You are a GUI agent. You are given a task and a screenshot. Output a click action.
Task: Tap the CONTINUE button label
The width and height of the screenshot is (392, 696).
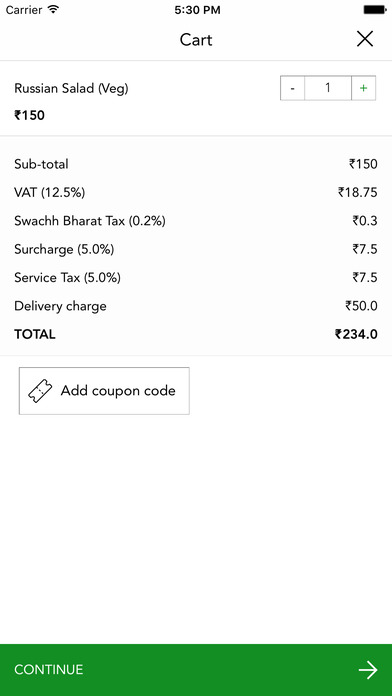pos(48,670)
